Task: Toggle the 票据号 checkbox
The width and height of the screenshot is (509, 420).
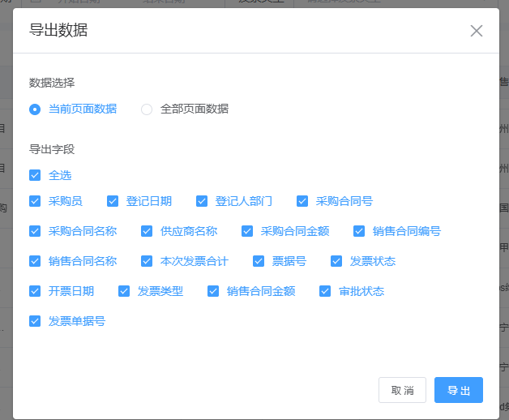Action: coord(259,261)
